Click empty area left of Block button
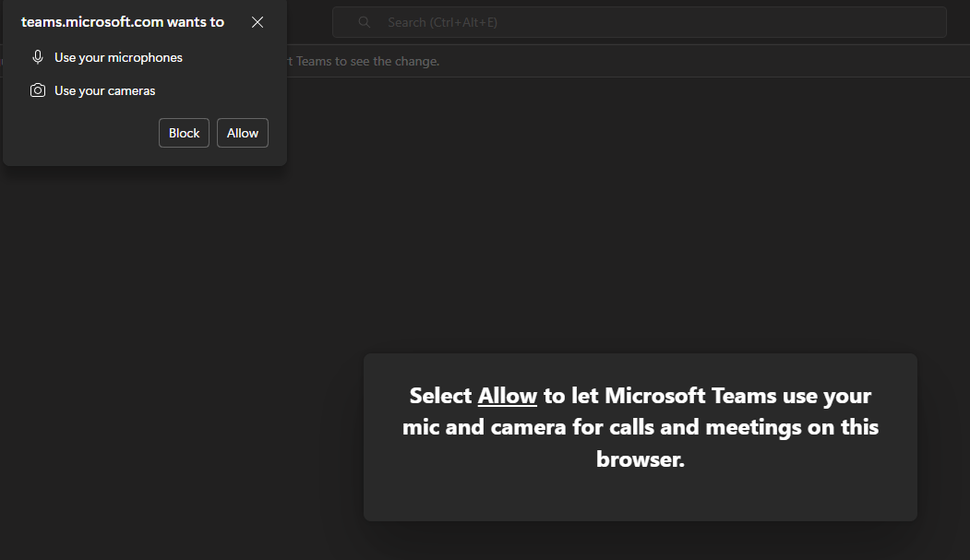This screenshot has height=560, width=970. 83,133
